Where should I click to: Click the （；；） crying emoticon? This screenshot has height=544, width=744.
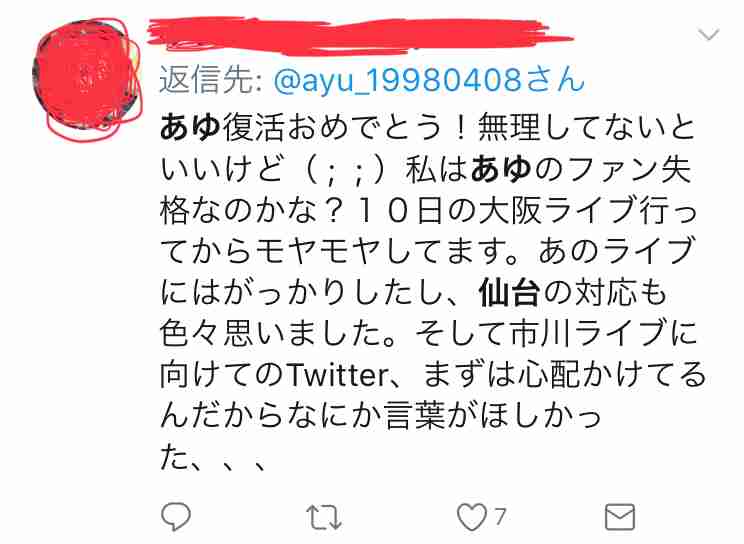344,169
